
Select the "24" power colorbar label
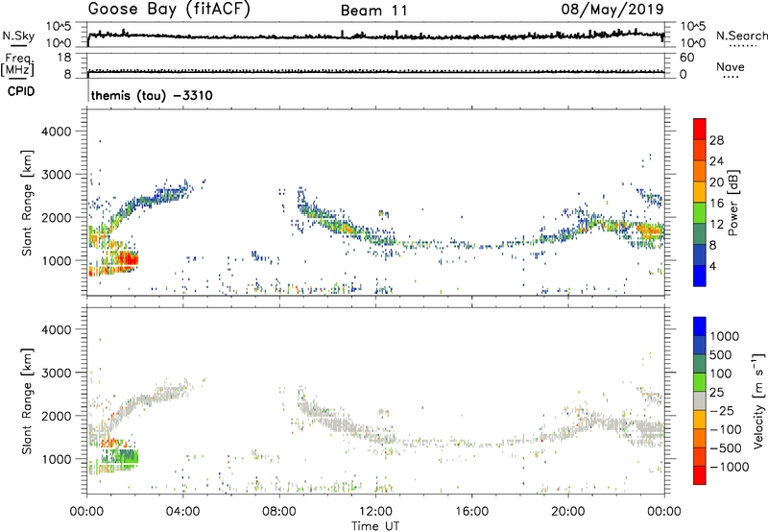tap(716, 161)
